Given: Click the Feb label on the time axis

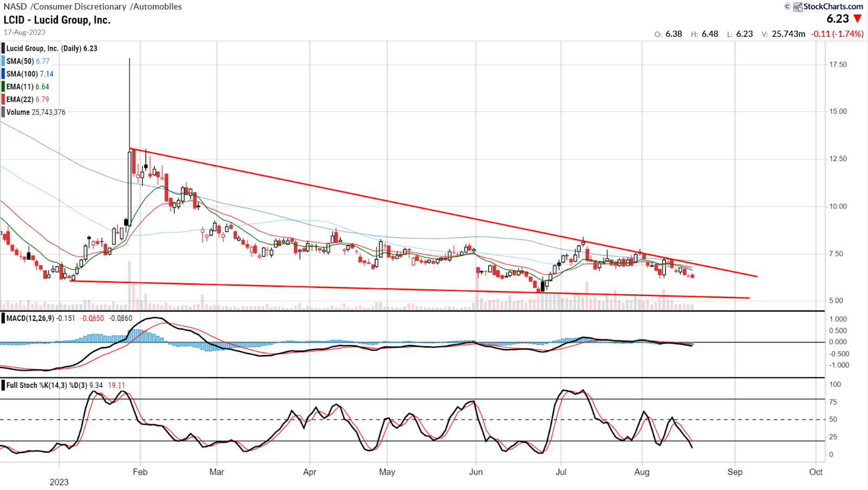Looking at the screenshot, I should tap(140, 472).
